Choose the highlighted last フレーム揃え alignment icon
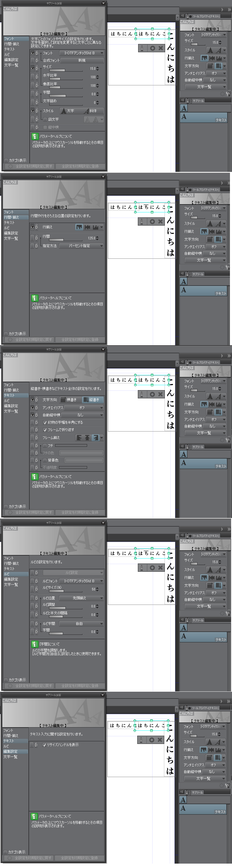The width and height of the screenshot is (232, 868). tap(95, 438)
